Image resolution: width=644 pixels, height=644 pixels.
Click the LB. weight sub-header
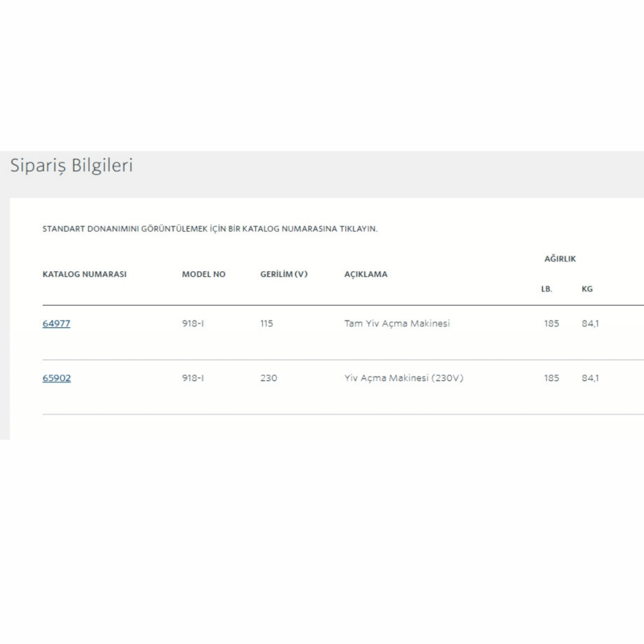[x=547, y=290]
